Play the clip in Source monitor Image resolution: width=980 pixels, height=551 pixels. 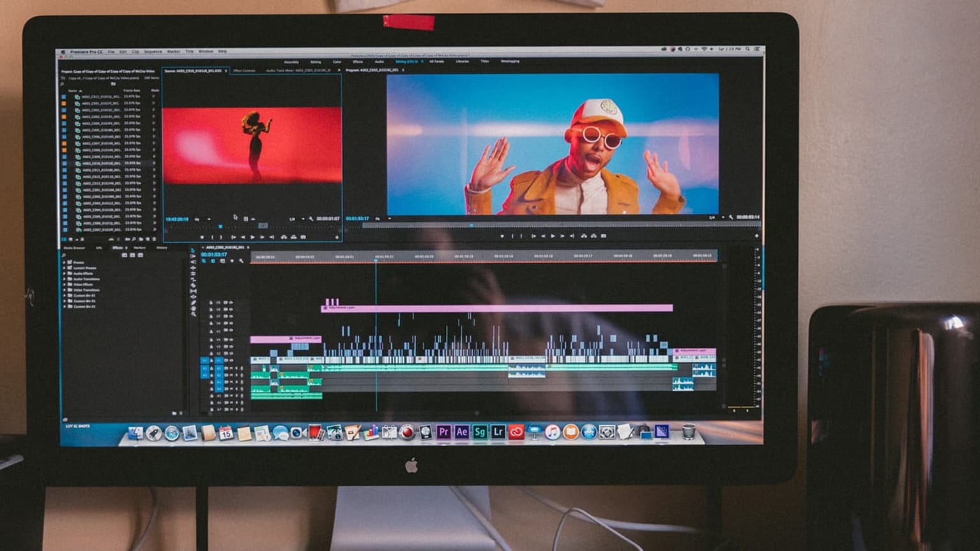[252, 237]
